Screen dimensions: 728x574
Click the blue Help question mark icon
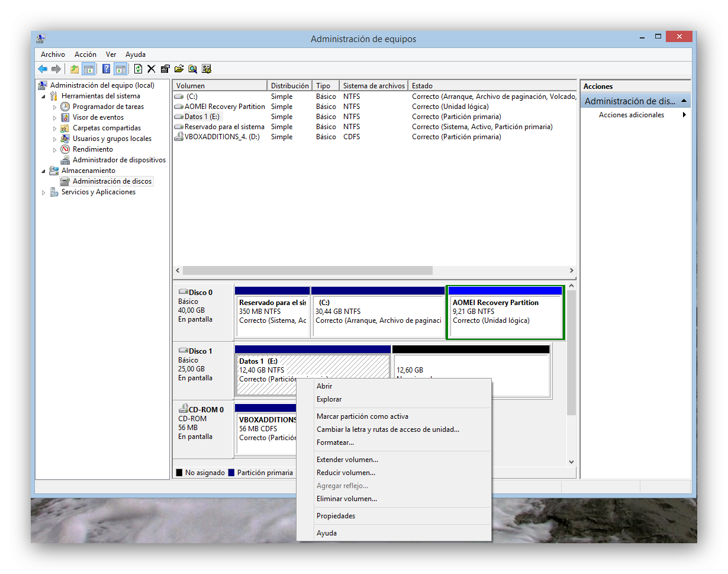click(x=106, y=69)
